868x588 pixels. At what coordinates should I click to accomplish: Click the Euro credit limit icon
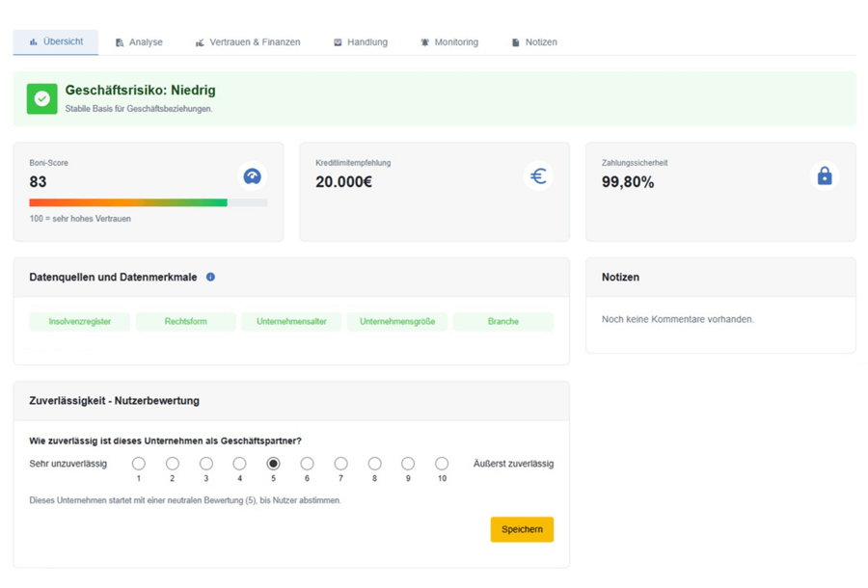538,176
